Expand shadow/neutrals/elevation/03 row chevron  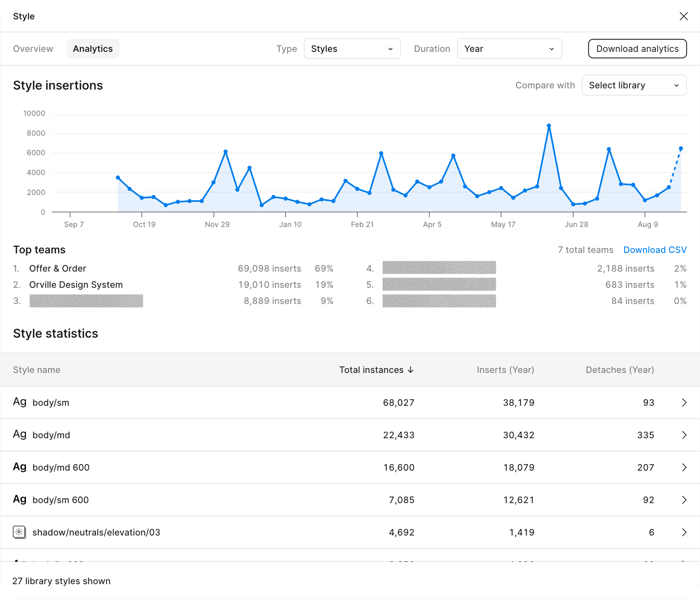[x=684, y=532]
